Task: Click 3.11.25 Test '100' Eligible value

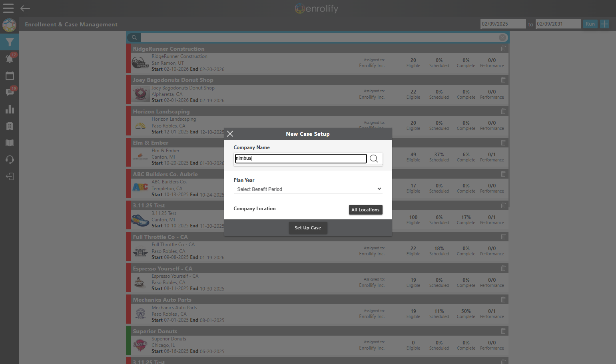Action: click(x=413, y=217)
